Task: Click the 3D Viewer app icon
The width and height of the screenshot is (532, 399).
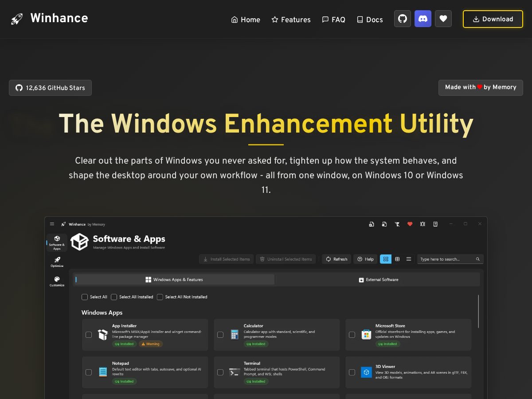Action: tap(366, 372)
